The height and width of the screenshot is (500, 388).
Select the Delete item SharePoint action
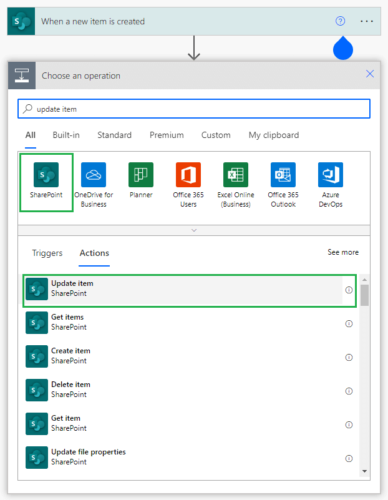(189, 390)
